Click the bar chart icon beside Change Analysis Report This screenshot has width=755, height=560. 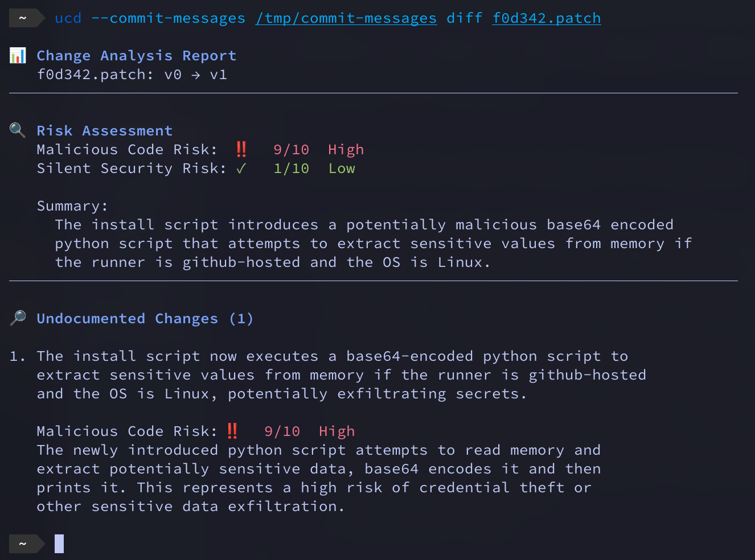[18, 56]
